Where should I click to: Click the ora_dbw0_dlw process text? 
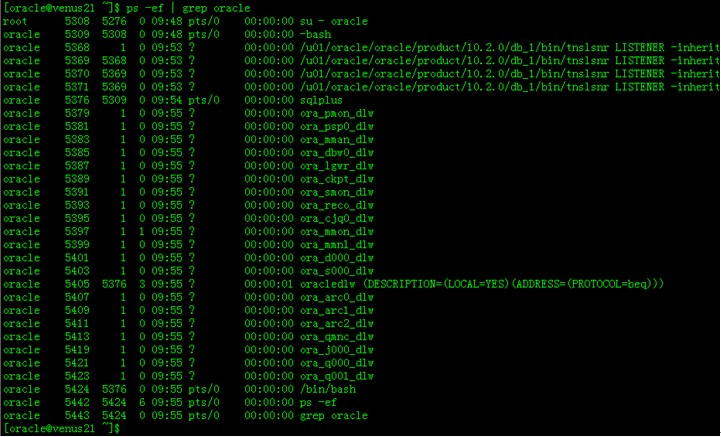[x=337, y=152]
